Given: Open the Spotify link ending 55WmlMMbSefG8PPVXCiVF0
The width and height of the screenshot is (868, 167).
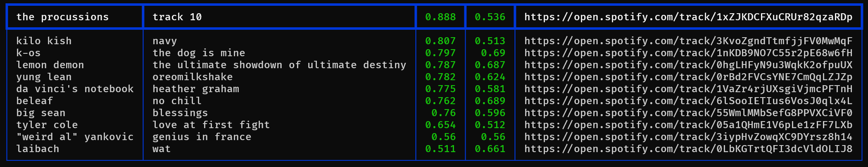Looking at the screenshot, I should pos(688,113).
